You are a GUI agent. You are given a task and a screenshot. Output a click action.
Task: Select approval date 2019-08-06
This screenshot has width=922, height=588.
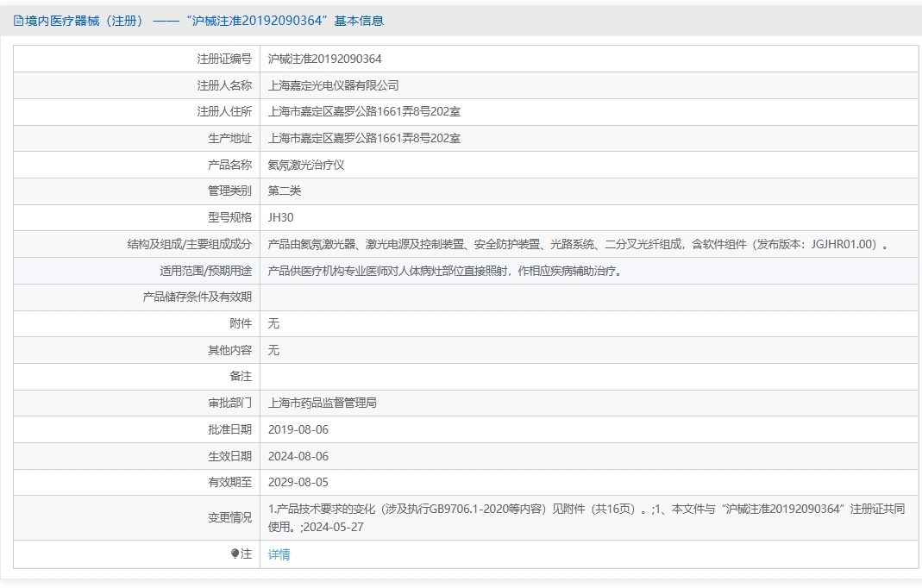point(298,430)
